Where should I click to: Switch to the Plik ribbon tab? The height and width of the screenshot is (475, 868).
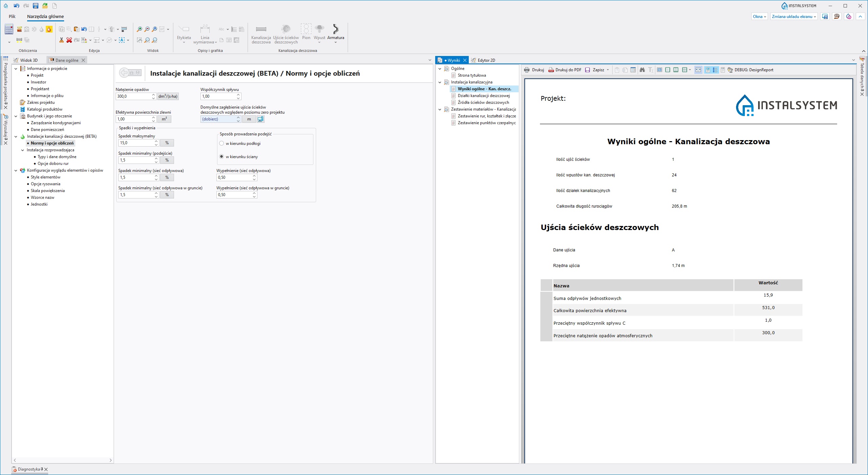tap(12, 16)
